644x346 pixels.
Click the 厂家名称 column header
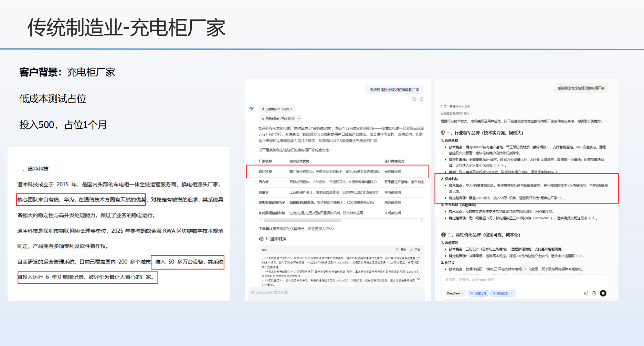pos(265,161)
